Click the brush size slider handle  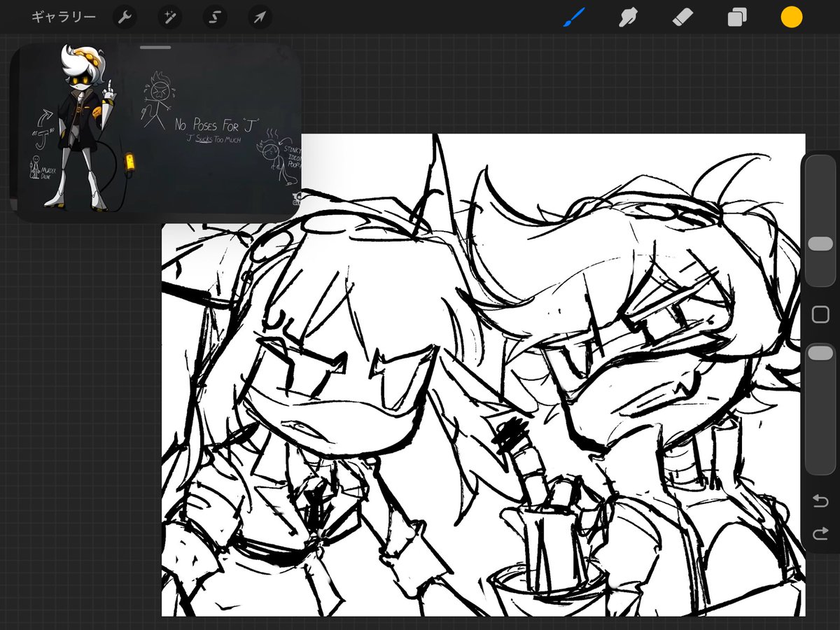click(820, 244)
